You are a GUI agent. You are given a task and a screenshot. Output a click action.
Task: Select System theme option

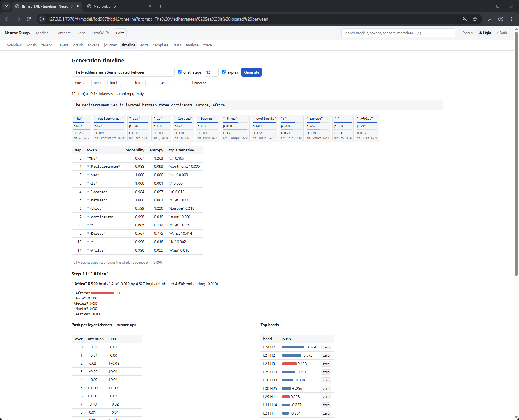(468, 33)
